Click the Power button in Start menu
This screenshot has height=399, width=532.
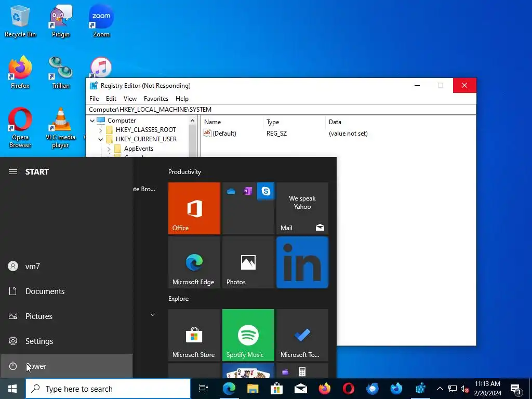point(66,366)
